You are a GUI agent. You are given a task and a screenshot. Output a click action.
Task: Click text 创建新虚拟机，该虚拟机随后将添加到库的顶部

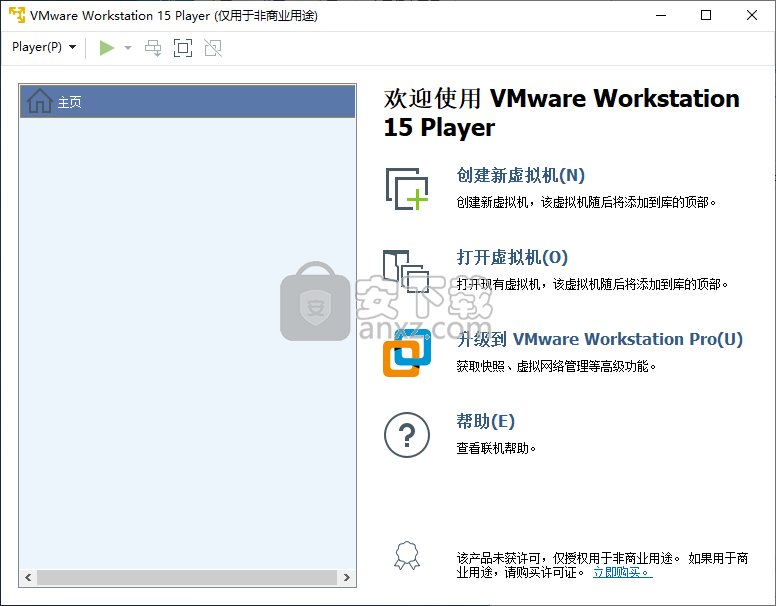pyautogui.click(x=586, y=202)
